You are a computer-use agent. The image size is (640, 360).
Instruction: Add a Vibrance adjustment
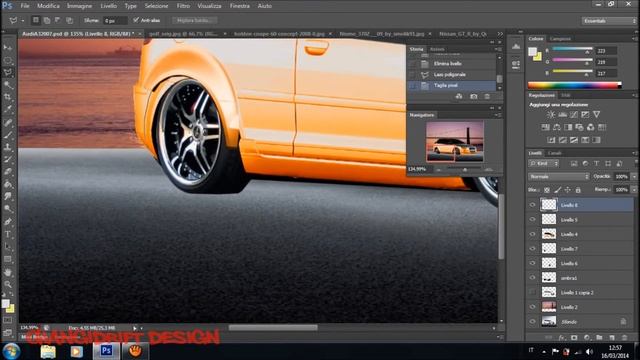[x=597, y=115]
